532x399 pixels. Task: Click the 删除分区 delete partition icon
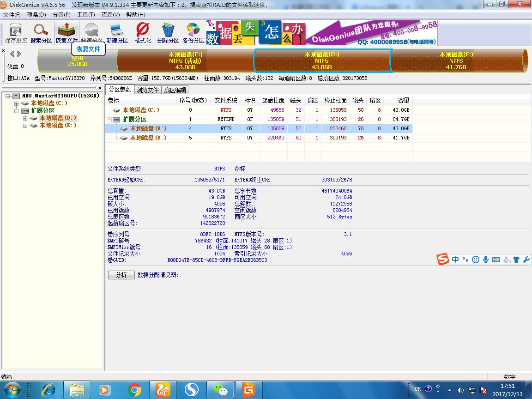coord(168,33)
